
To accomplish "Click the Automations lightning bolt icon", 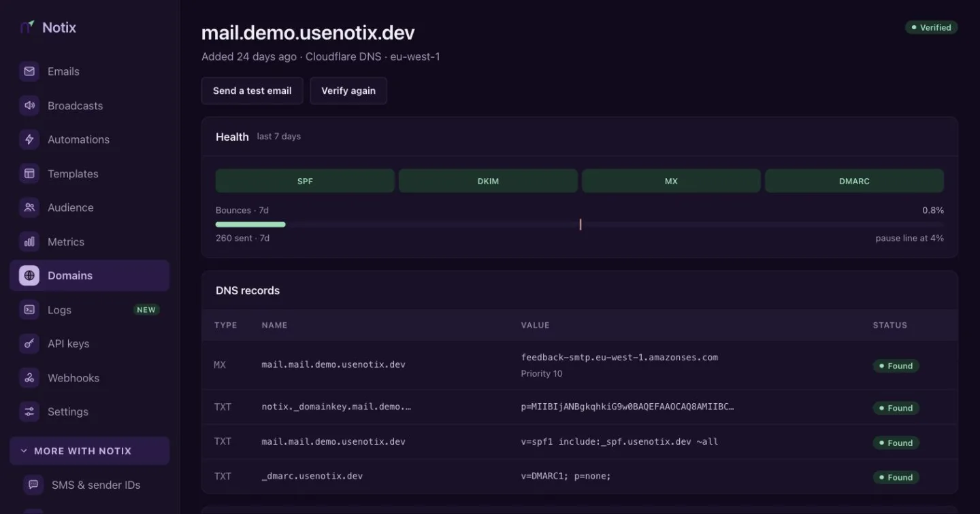I will (29, 139).
